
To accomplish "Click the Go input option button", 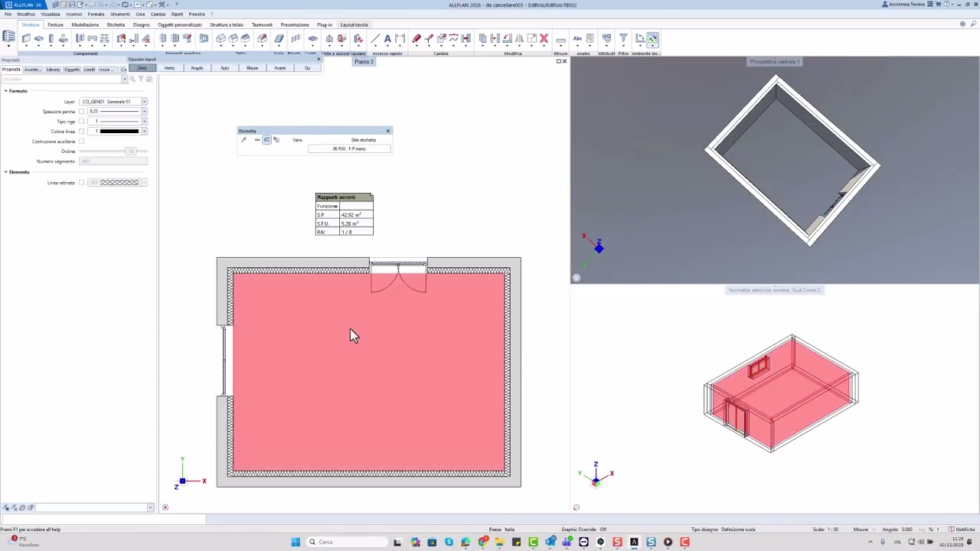I will click(307, 68).
